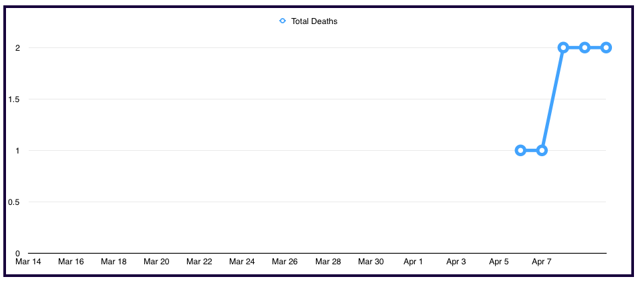Click the steep rising blue line segment
This screenshot has height=289, width=644.
coord(552,99)
